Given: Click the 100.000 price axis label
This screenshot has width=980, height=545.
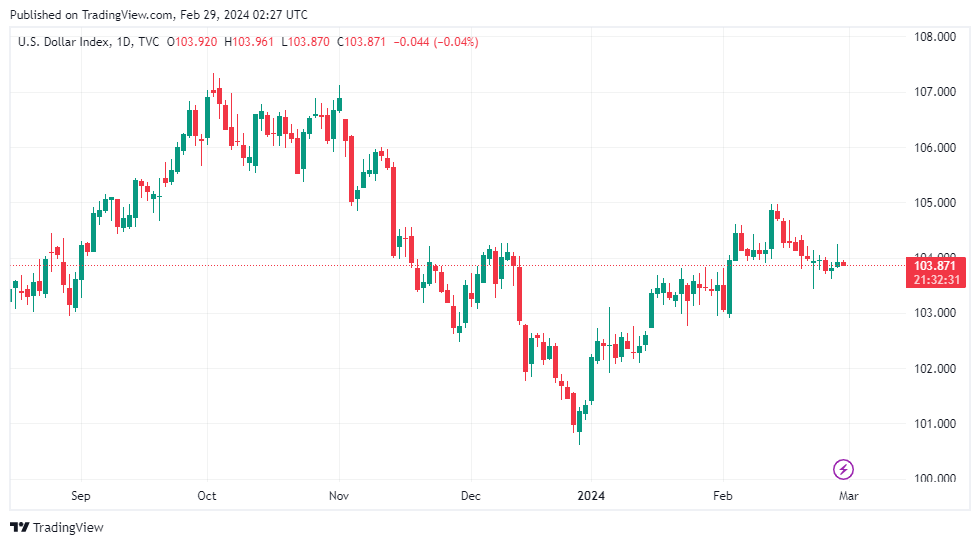Looking at the screenshot, I should coord(934,479).
